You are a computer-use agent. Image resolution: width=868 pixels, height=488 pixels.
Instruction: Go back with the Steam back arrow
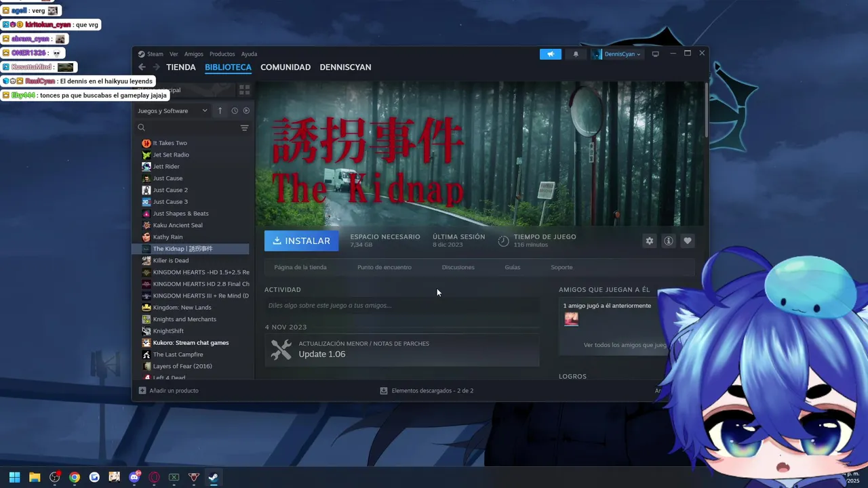tap(142, 67)
